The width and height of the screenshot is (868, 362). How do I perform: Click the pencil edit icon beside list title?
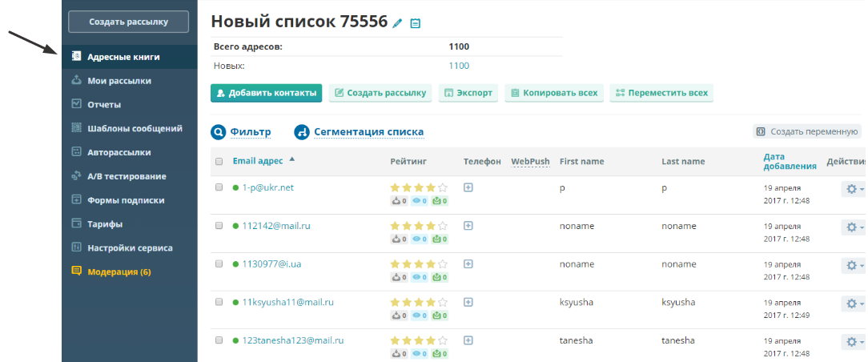[397, 23]
